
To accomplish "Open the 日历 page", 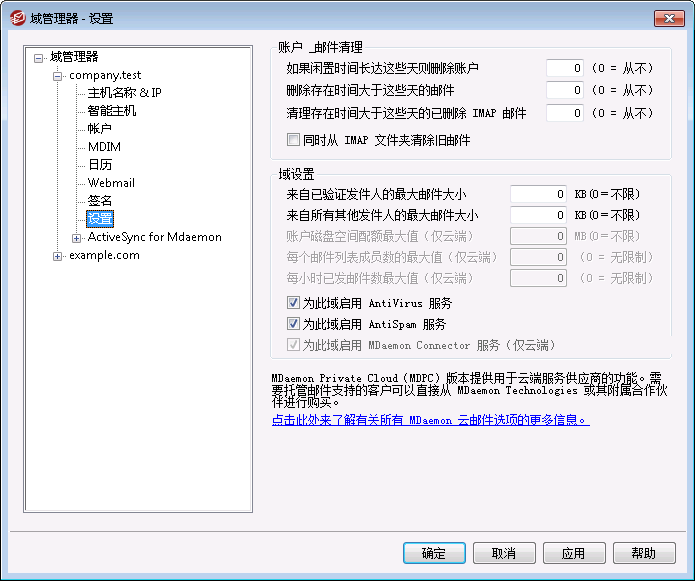I will point(100,165).
